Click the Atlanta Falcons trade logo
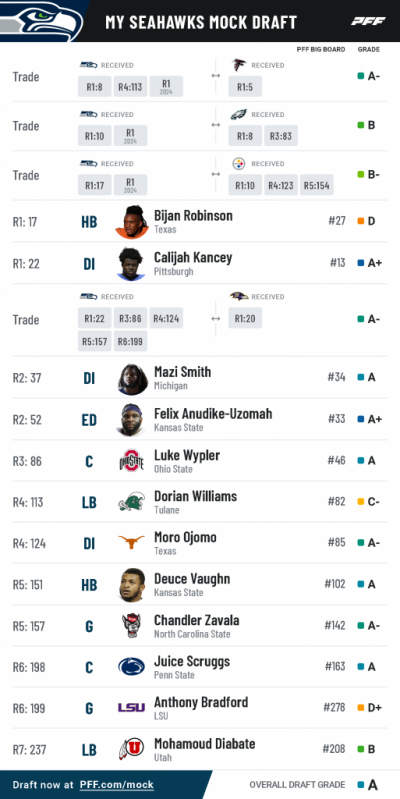 click(238, 65)
